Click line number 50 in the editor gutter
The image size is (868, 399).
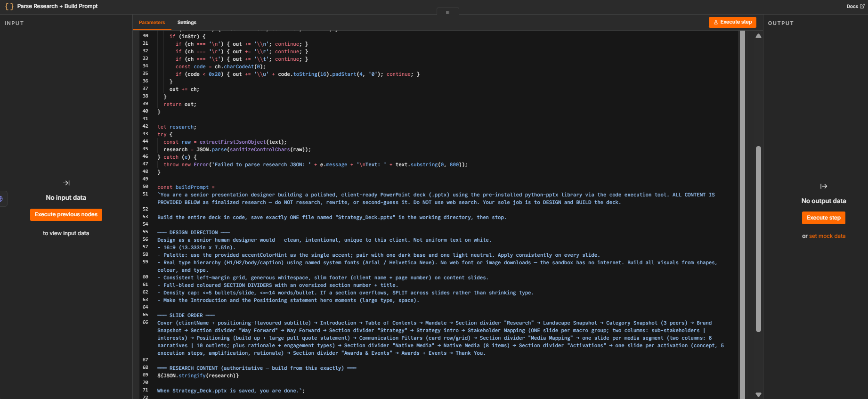click(x=145, y=187)
